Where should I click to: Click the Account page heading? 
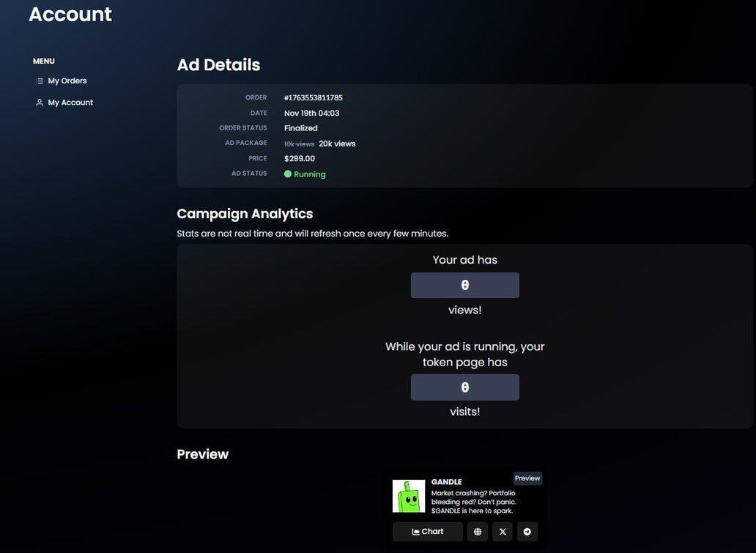pos(70,15)
